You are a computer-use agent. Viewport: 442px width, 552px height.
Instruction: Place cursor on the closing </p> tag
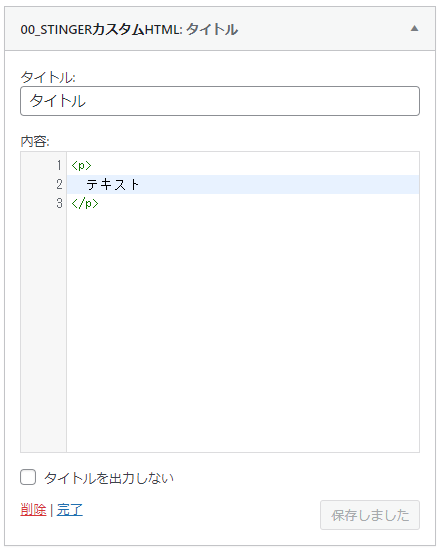85,203
